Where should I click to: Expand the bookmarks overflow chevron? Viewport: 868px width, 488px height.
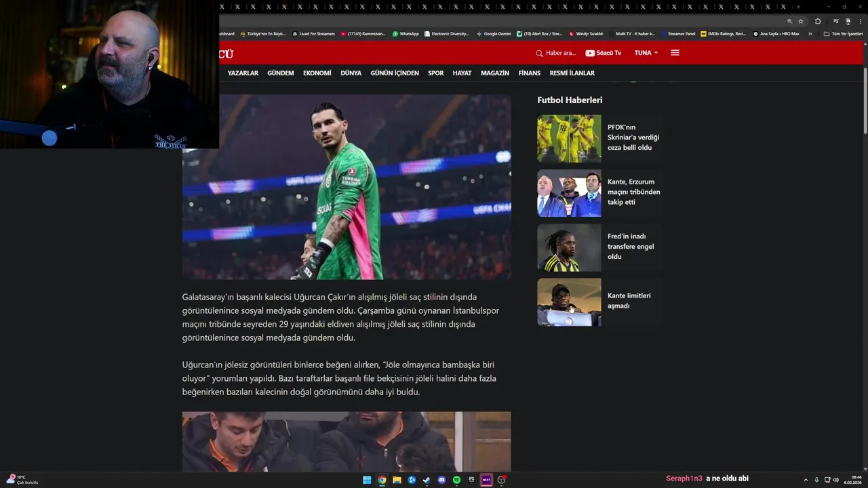coord(810,34)
